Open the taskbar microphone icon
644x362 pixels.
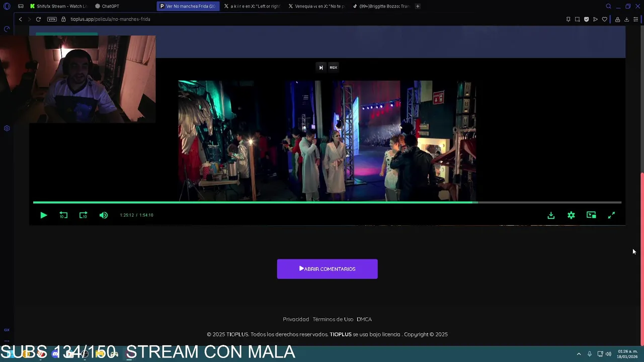pos(589,354)
